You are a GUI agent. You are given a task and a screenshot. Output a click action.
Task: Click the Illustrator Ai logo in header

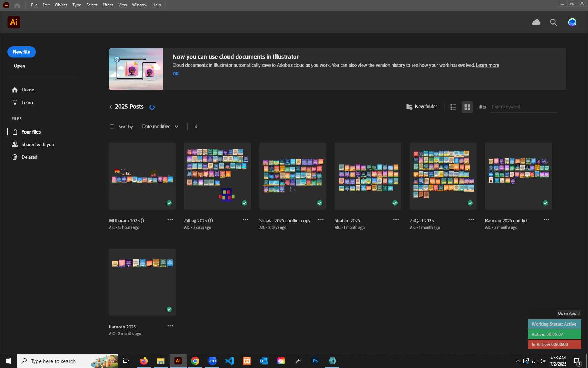(x=14, y=22)
